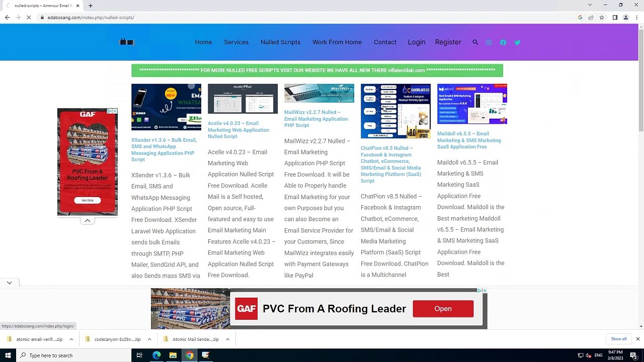Go to Home menu item
The width and height of the screenshot is (644, 362).
tap(203, 42)
